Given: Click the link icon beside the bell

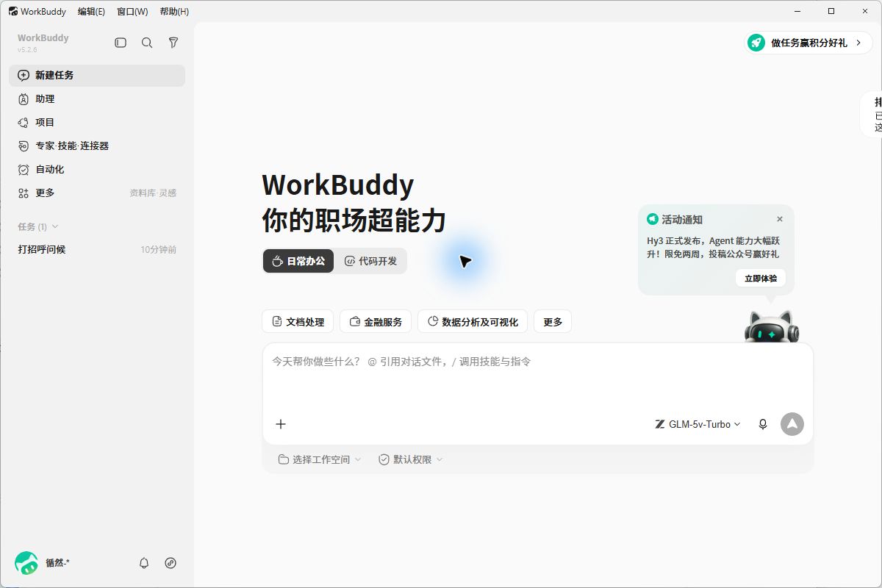Looking at the screenshot, I should pos(171,563).
